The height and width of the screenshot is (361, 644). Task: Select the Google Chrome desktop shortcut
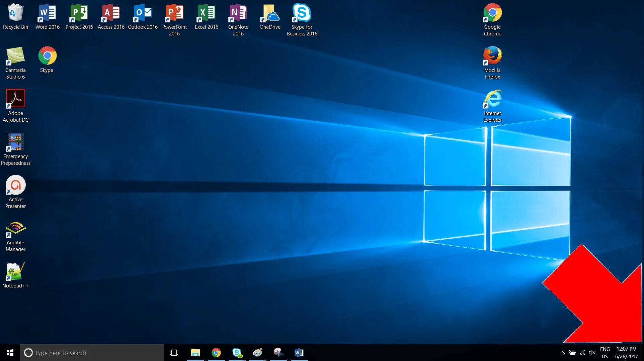pos(492,20)
